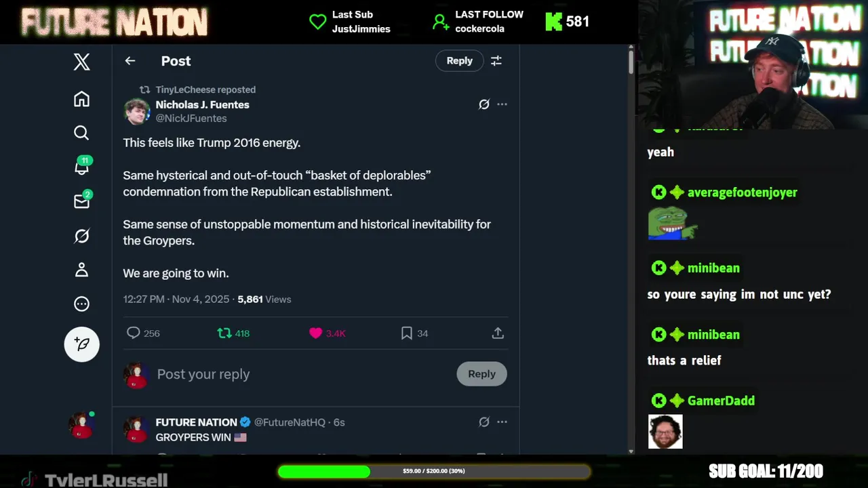Click the Last Sub heart icon
Image resolution: width=868 pixels, height=488 pixels.
(318, 22)
